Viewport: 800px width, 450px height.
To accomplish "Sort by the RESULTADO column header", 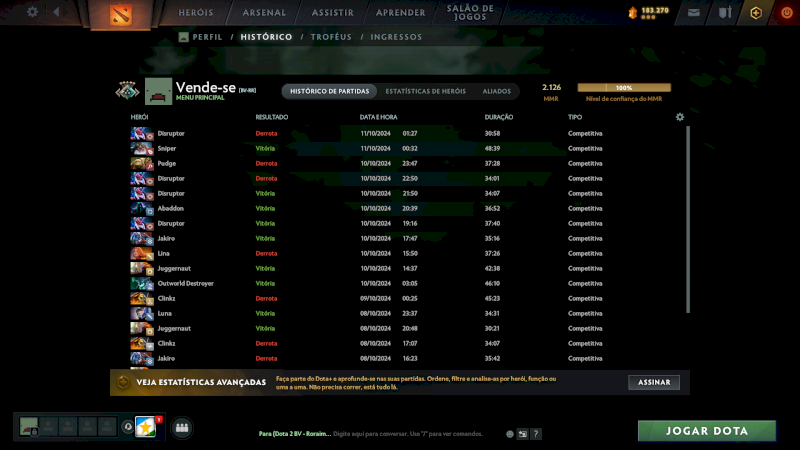I will (271, 117).
